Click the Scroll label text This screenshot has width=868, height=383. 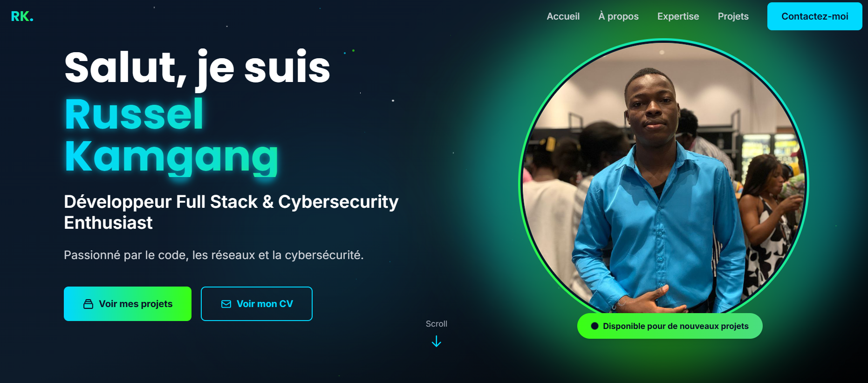(x=436, y=324)
